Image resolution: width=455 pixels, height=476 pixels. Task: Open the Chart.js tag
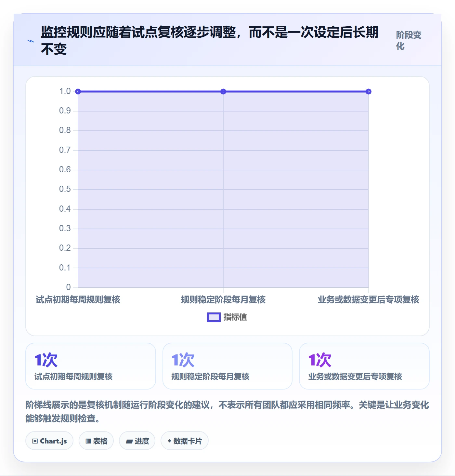pyautogui.click(x=49, y=441)
